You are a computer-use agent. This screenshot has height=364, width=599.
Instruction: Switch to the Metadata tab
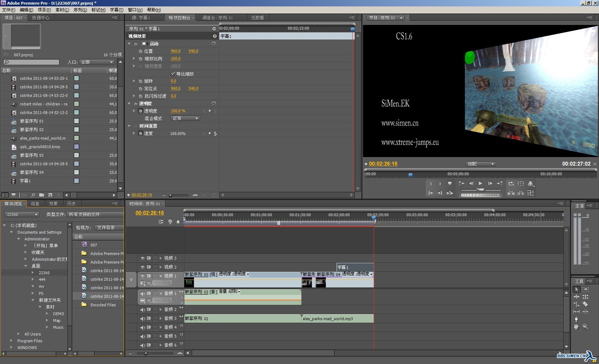(x=257, y=17)
